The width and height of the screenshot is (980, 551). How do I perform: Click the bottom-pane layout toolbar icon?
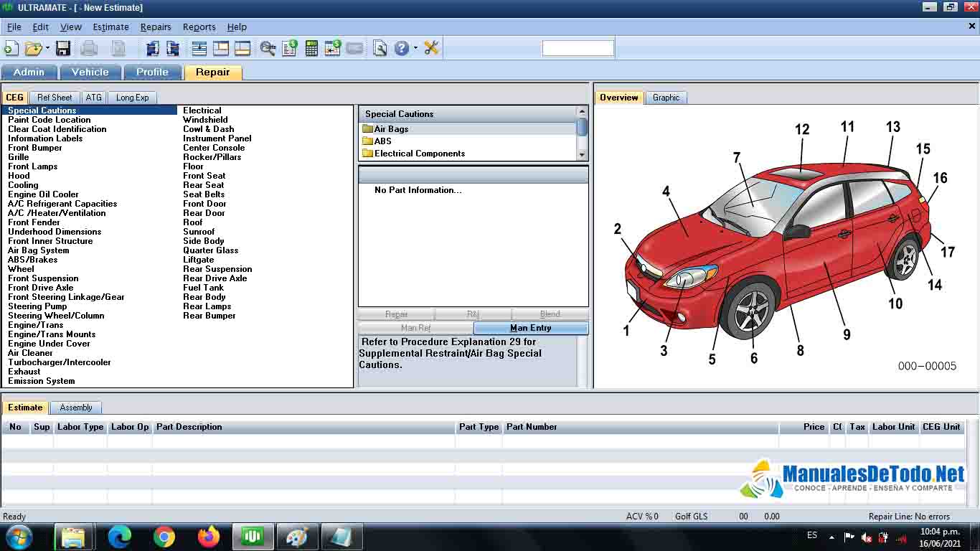click(x=242, y=48)
